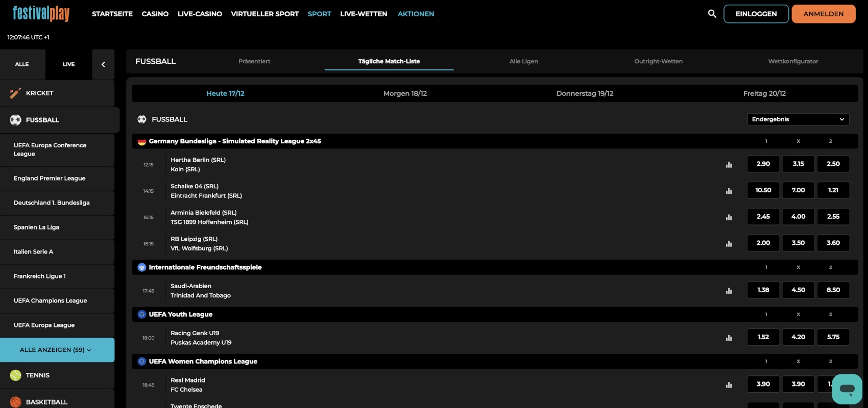
Task: Click the cricket bat icon for Kricket
Action: (x=15, y=93)
